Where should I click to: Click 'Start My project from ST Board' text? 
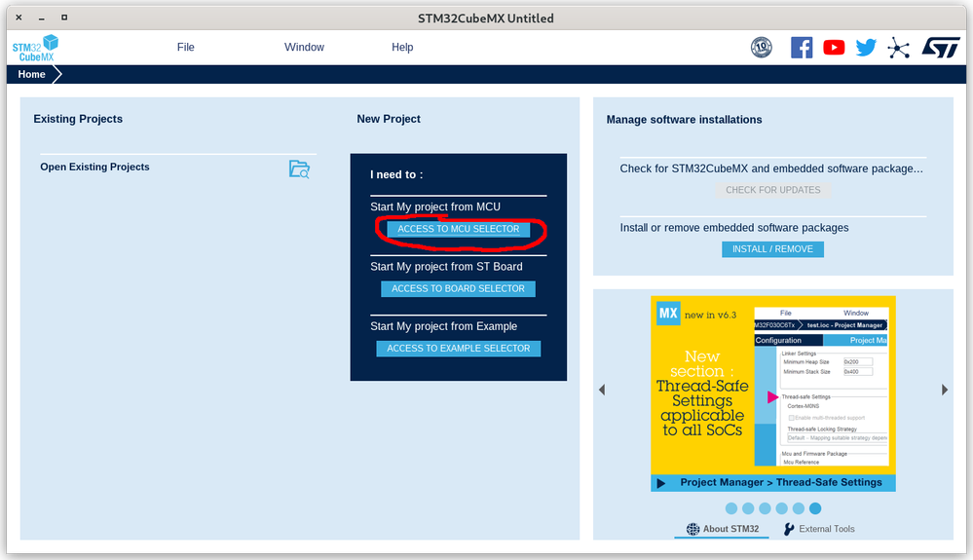click(446, 267)
